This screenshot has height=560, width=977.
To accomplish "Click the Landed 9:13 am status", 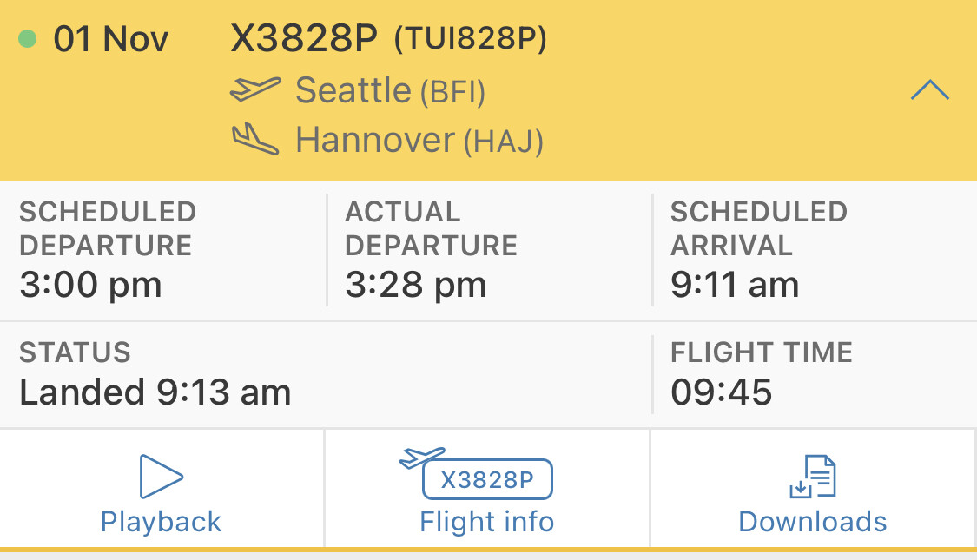I will pyautogui.click(x=155, y=392).
